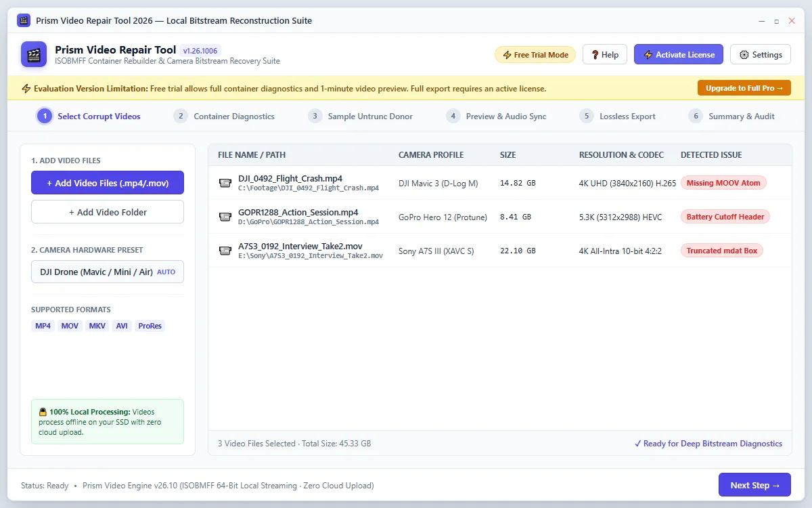
Task: Click the Prism clapperboard logo in header
Action: (34, 55)
